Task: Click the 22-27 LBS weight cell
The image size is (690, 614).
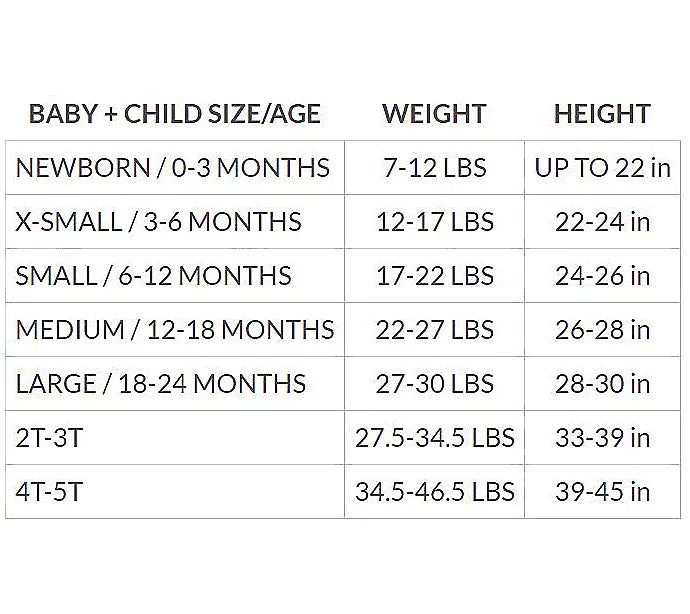Action: [x=434, y=329]
